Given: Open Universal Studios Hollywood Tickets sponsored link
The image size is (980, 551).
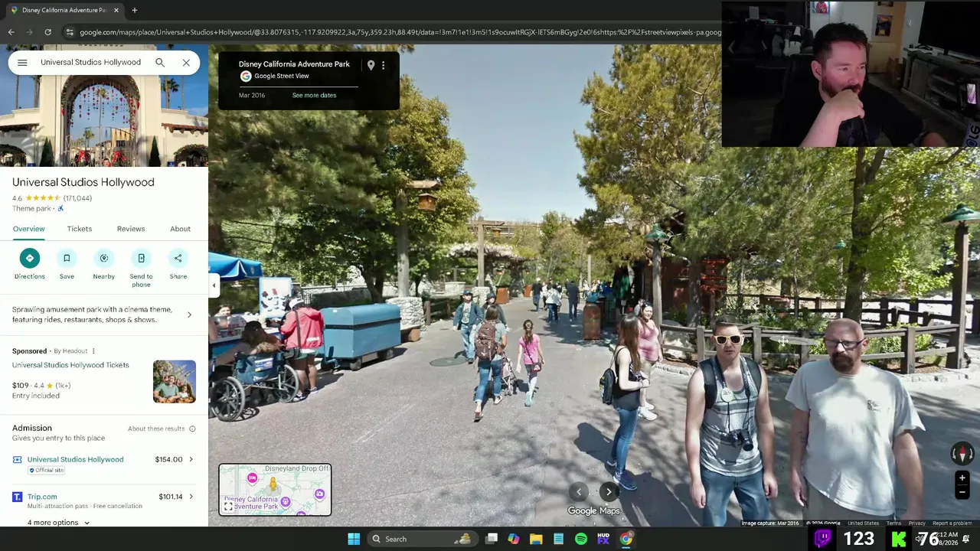Looking at the screenshot, I should pyautogui.click(x=70, y=365).
